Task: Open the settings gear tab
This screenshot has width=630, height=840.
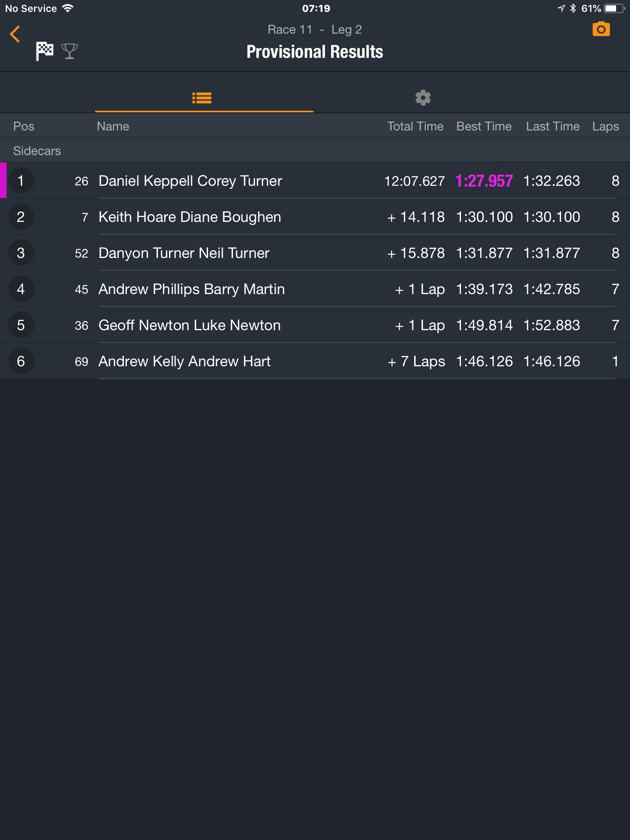Action: (x=423, y=98)
